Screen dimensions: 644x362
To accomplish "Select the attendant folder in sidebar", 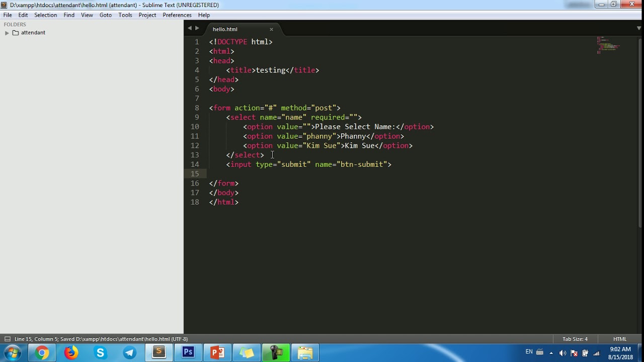I will click(x=33, y=33).
